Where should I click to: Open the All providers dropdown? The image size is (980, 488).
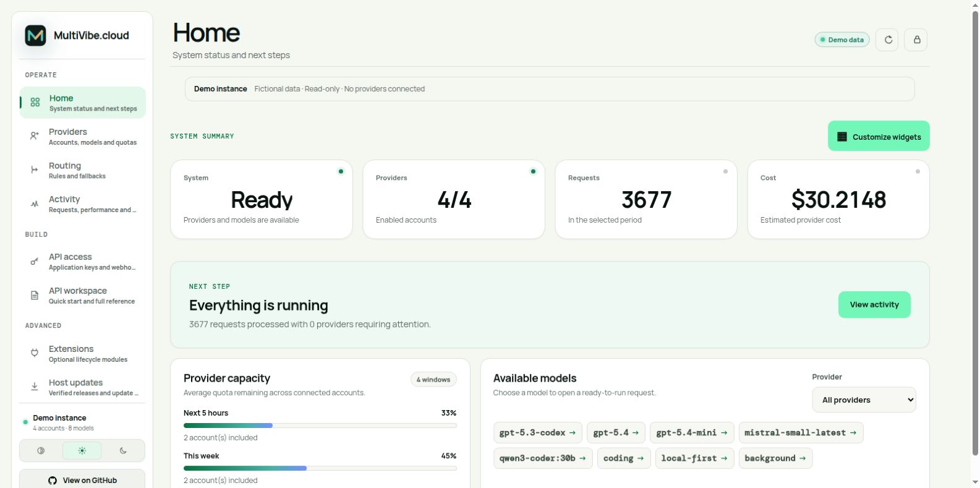864,400
